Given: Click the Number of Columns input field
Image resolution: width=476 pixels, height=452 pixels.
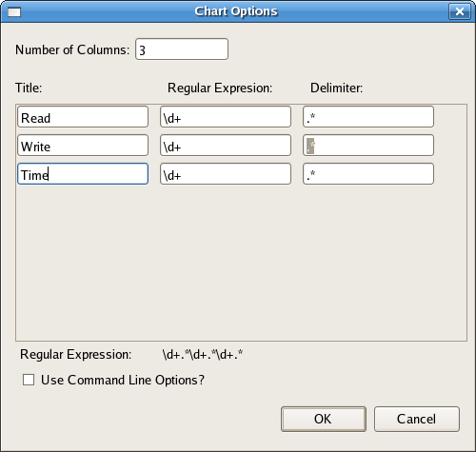Looking at the screenshot, I should click(x=182, y=49).
